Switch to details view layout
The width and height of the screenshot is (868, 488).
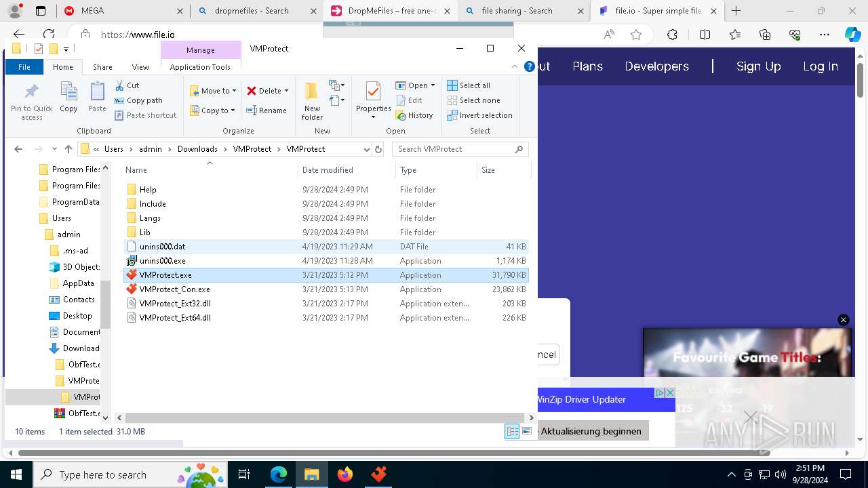pyautogui.click(x=513, y=432)
